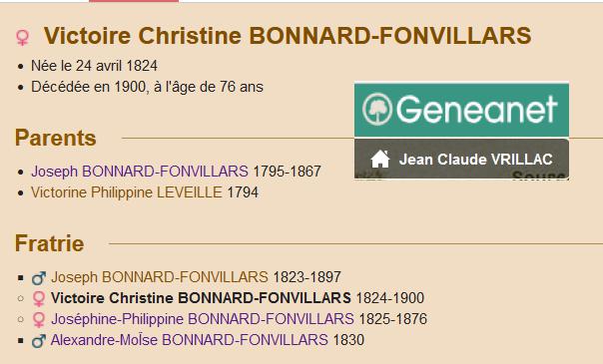This screenshot has height=364, width=603.
Task: Click bold Victoire Christine entry in Fratrie
Action: coord(201,298)
